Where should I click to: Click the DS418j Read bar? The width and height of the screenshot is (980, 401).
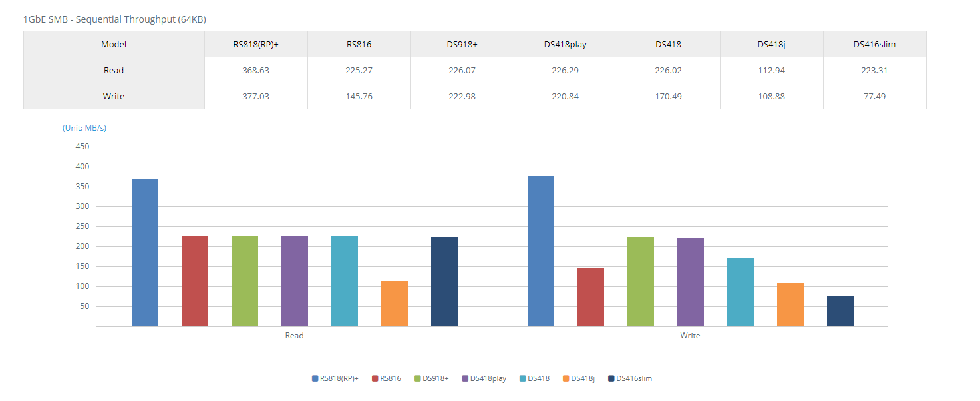tap(395, 304)
